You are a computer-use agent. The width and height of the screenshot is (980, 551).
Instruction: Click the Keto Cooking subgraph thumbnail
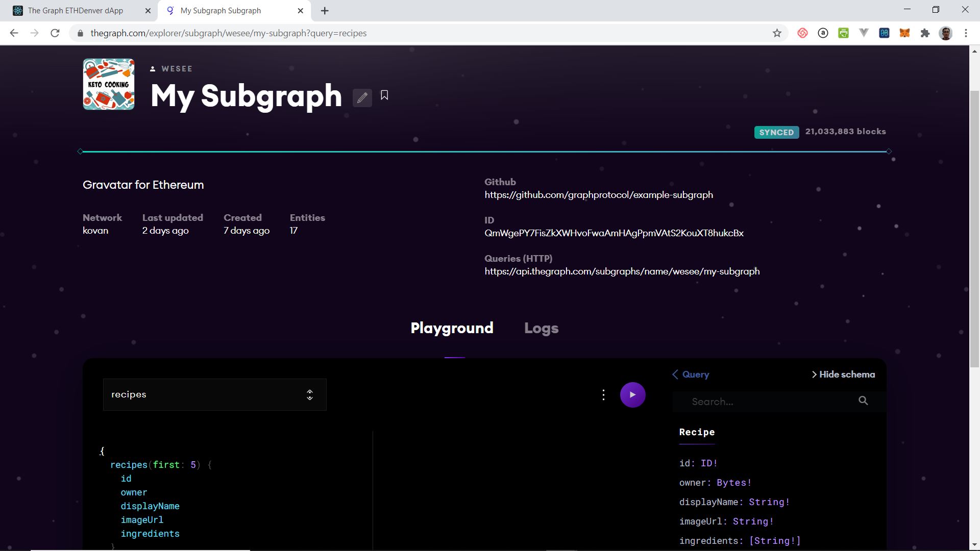[x=109, y=84]
